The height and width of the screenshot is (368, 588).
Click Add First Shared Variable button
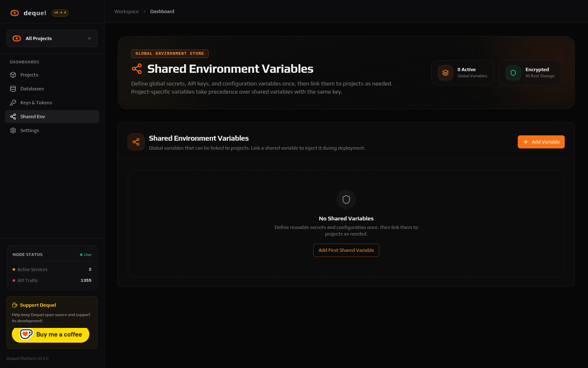(x=346, y=250)
